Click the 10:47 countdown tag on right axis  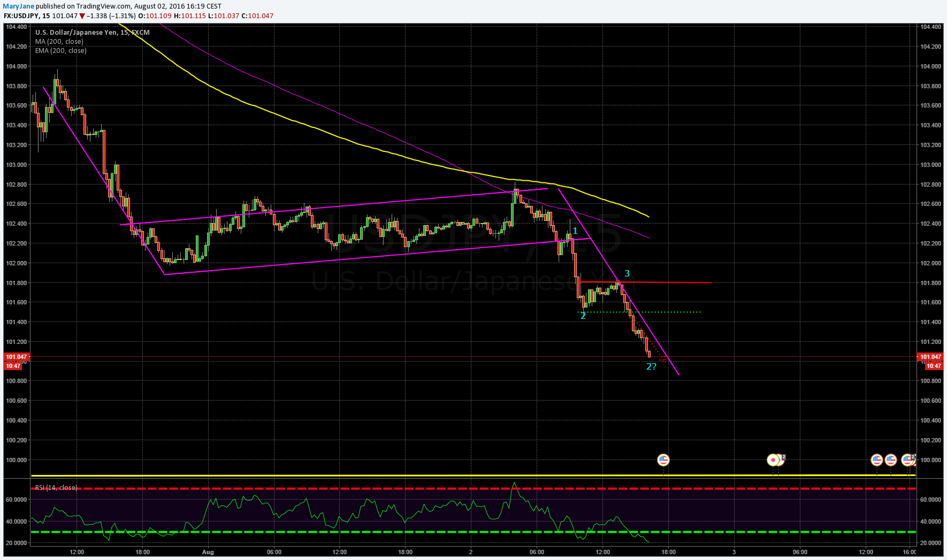934,366
